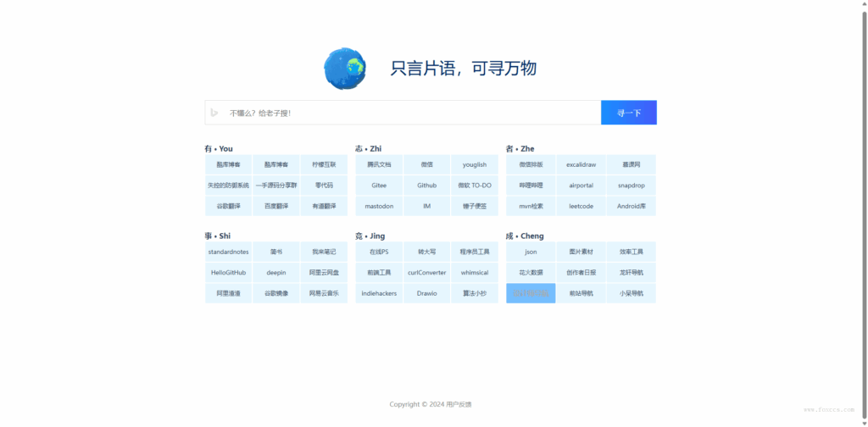Open the 慕课网 tile

pyautogui.click(x=631, y=165)
